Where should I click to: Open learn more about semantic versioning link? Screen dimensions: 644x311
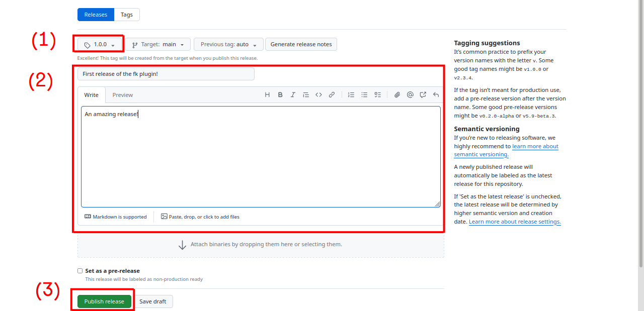click(x=506, y=150)
